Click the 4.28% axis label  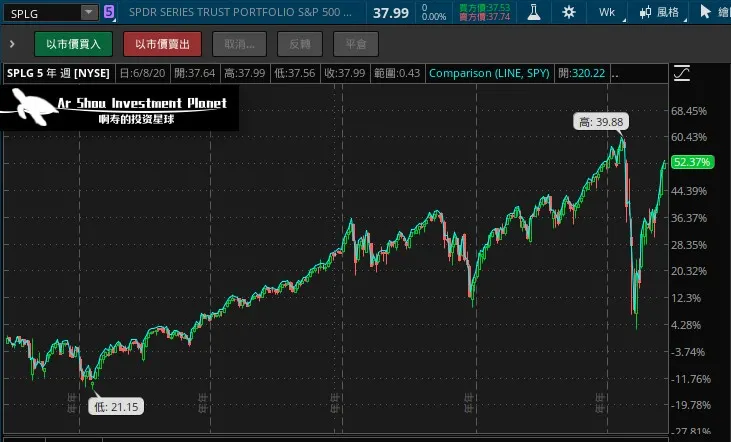(x=686, y=325)
